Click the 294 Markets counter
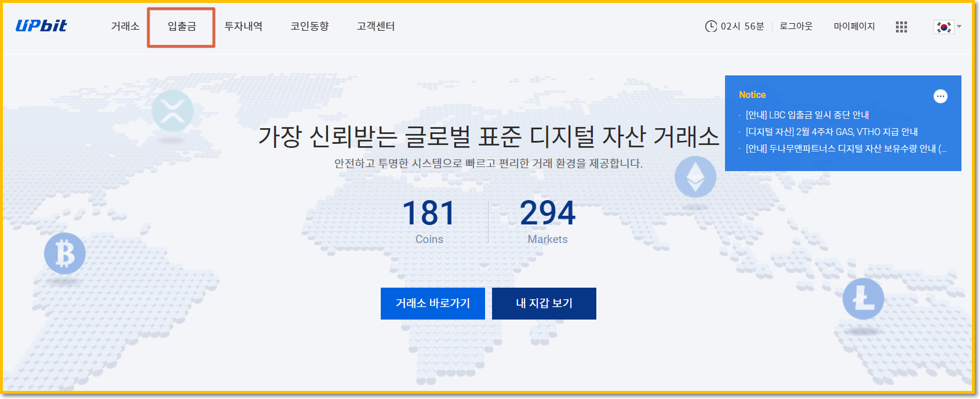Screen dimensions: 980x399 click(x=548, y=222)
